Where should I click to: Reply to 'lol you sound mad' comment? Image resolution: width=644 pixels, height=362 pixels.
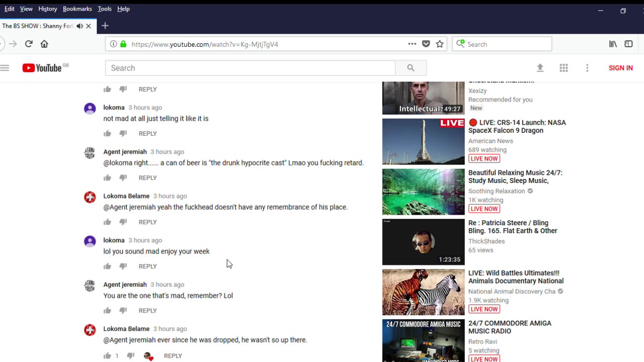pos(147,266)
